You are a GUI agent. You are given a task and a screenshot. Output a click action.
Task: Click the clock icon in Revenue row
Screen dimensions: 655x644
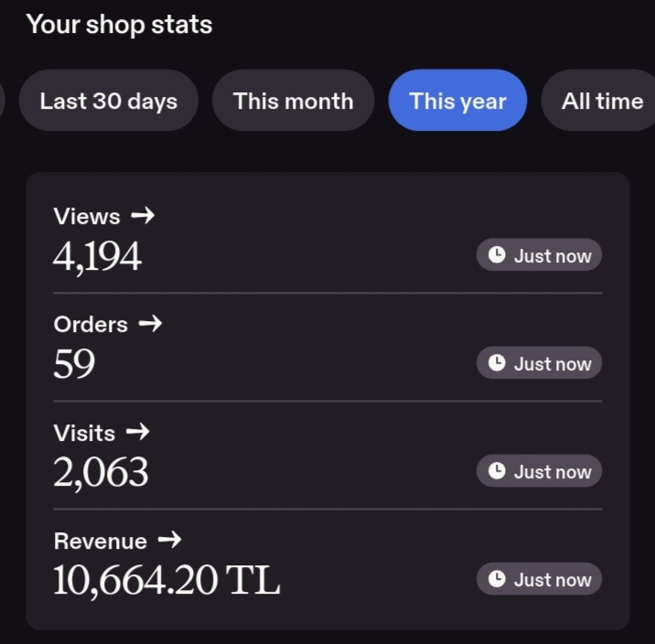point(497,579)
